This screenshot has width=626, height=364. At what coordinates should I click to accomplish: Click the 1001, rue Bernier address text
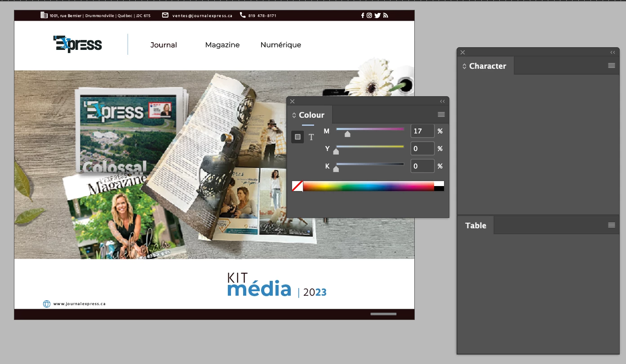pos(100,16)
